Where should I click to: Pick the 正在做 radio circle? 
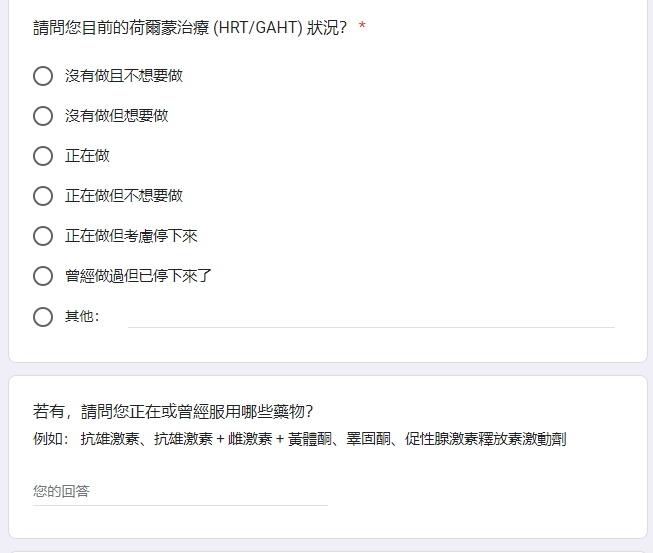coord(43,156)
